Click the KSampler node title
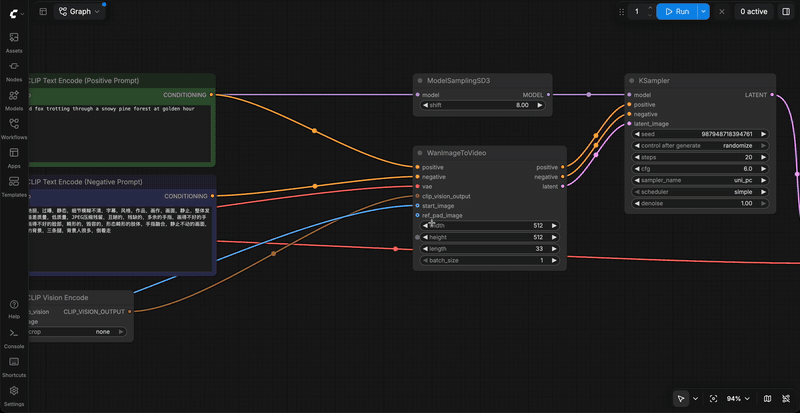 click(x=654, y=81)
